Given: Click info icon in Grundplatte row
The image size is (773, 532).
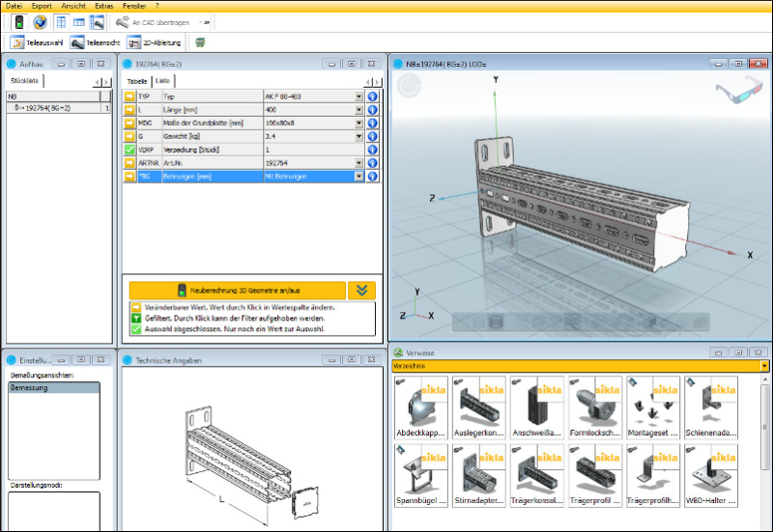Looking at the screenshot, I should [373, 124].
